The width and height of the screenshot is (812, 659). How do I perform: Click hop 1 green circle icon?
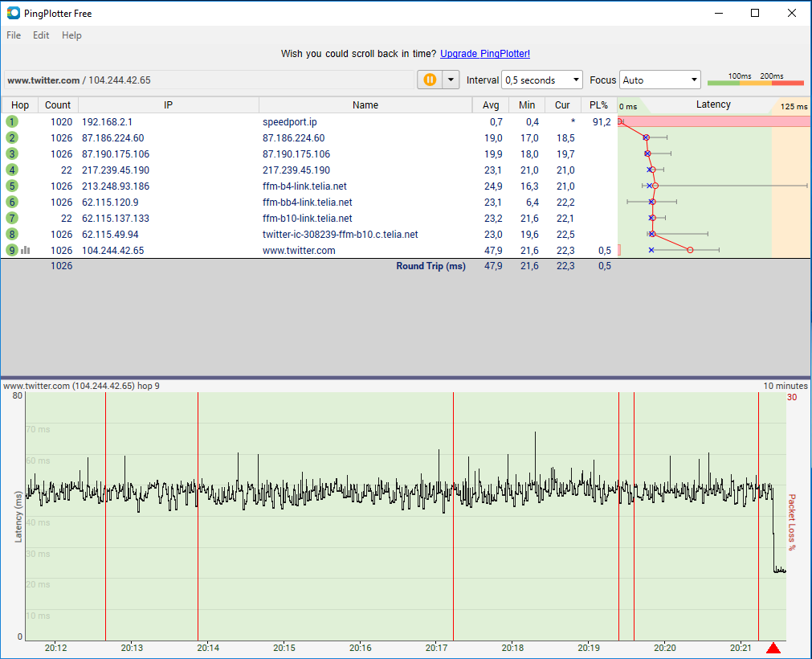click(12, 121)
